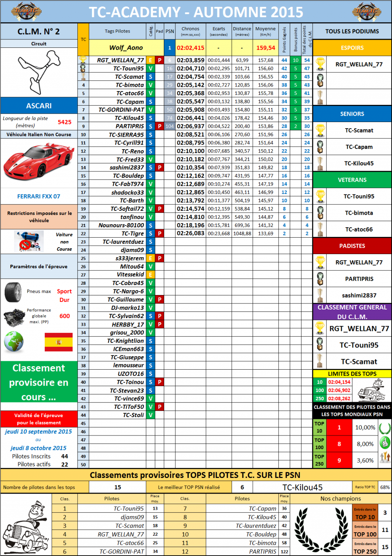
Task: Select the Pilotes Inscrits count 44
Action: (65, 456)
